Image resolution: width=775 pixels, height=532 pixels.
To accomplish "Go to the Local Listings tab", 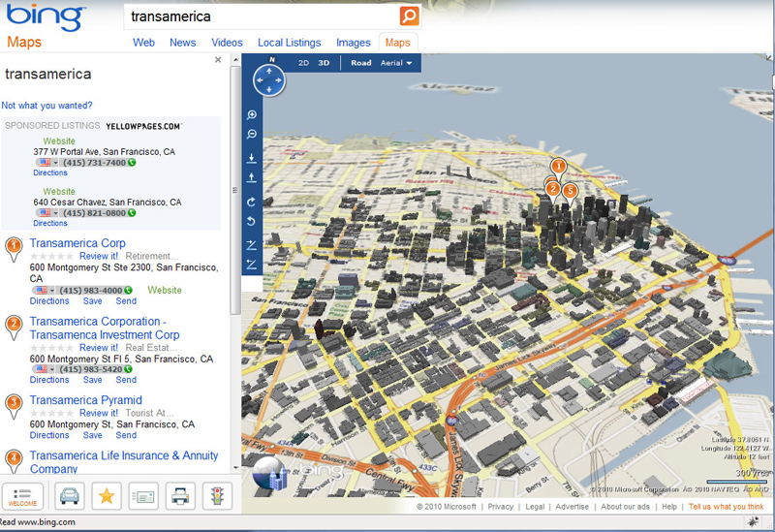I will coord(289,43).
